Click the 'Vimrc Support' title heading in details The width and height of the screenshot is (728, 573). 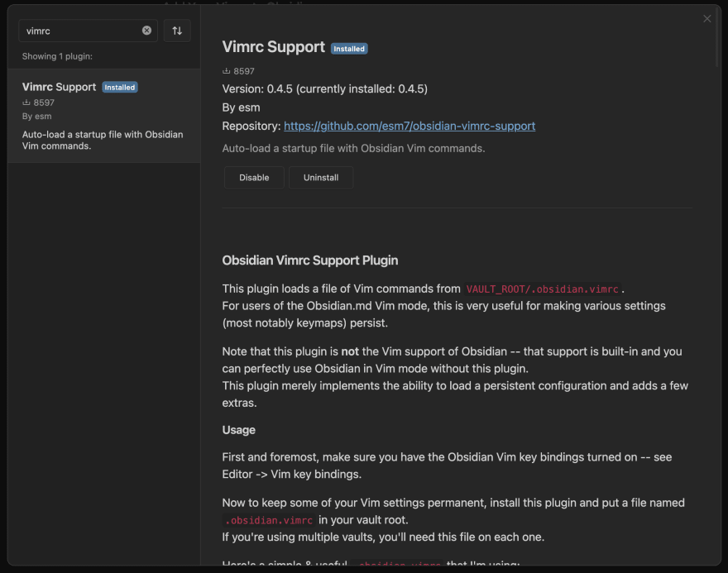point(274,47)
